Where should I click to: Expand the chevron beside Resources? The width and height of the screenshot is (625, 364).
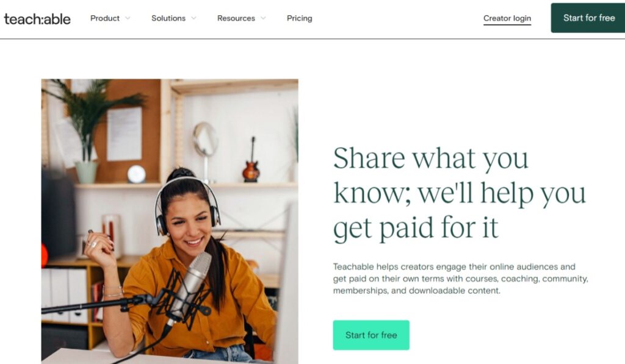pyautogui.click(x=263, y=18)
